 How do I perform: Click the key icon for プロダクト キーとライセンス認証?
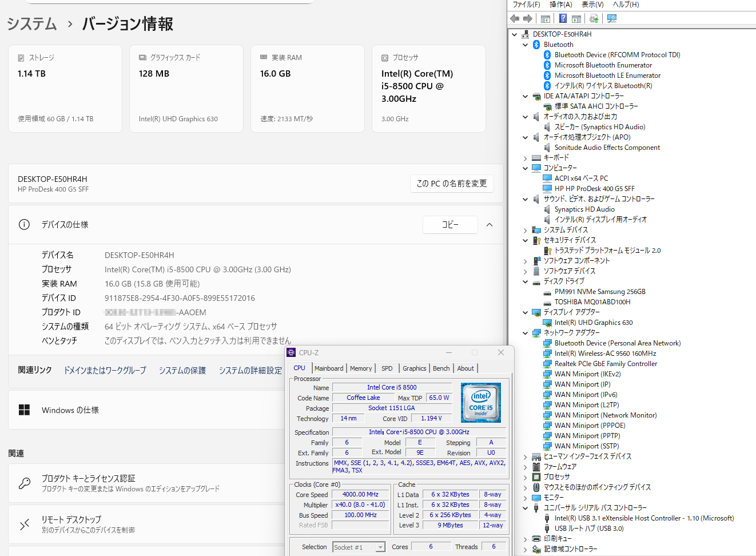point(25,483)
